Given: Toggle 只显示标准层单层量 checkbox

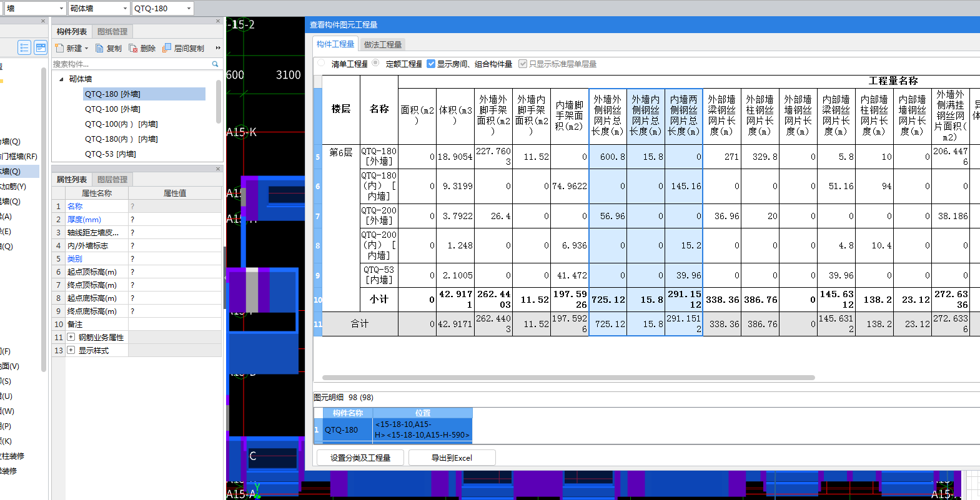Looking at the screenshot, I should point(523,64).
